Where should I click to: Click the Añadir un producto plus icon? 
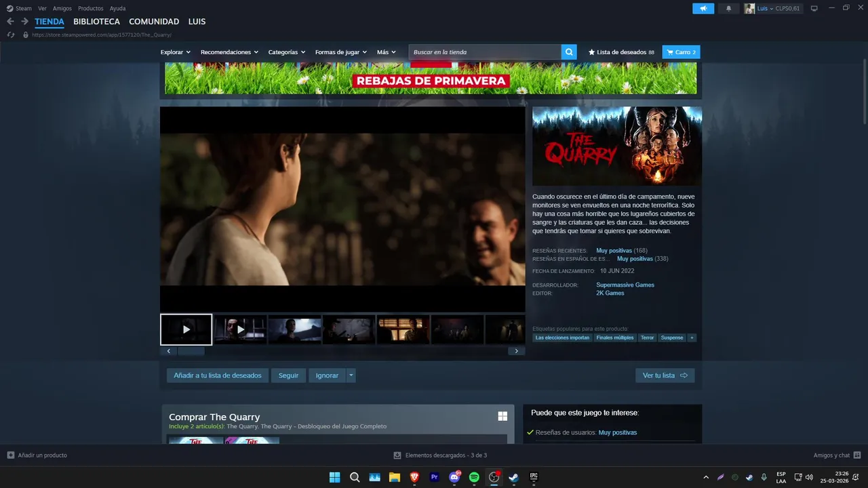pos(10,455)
